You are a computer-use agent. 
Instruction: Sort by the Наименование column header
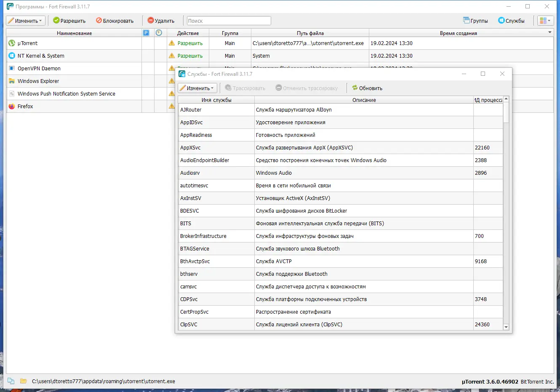(x=74, y=33)
